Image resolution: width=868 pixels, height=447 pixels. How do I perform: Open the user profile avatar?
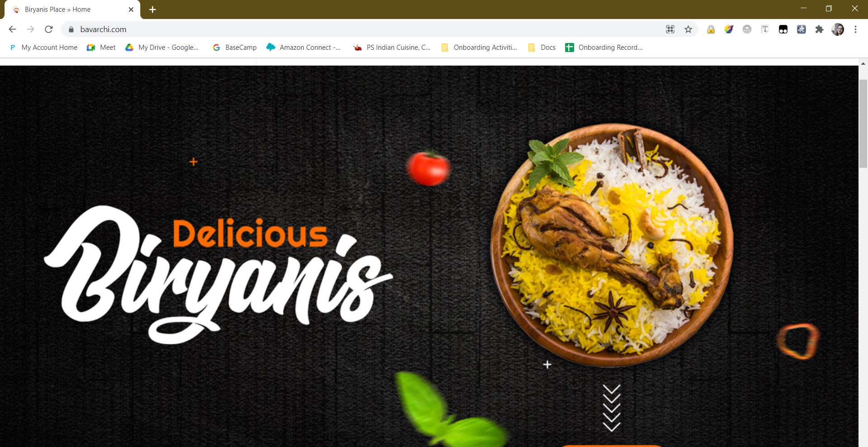coord(838,29)
